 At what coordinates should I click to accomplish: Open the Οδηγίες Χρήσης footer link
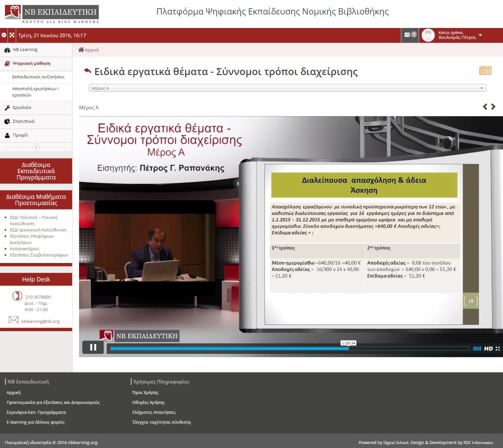coord(148,402)
